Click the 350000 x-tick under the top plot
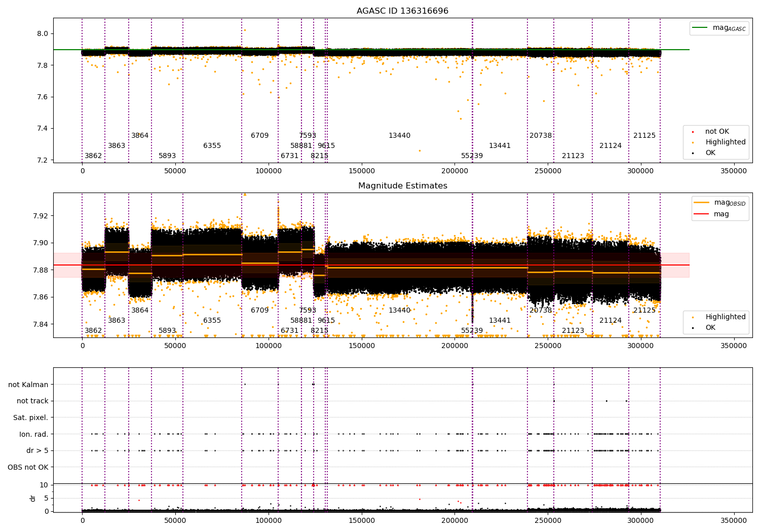 point(734,171)
